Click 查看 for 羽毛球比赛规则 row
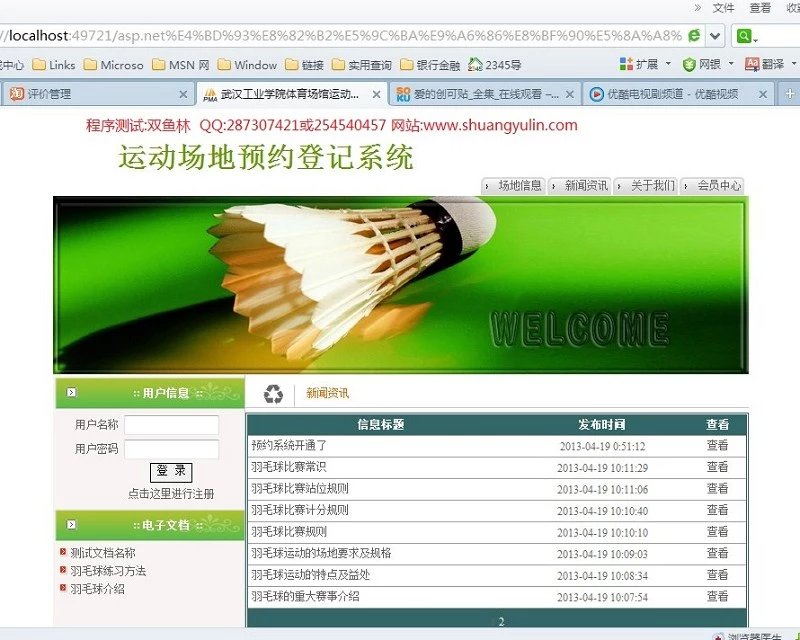Image resolution: width=800 pixels, height=640 pixels. (717, 532)
